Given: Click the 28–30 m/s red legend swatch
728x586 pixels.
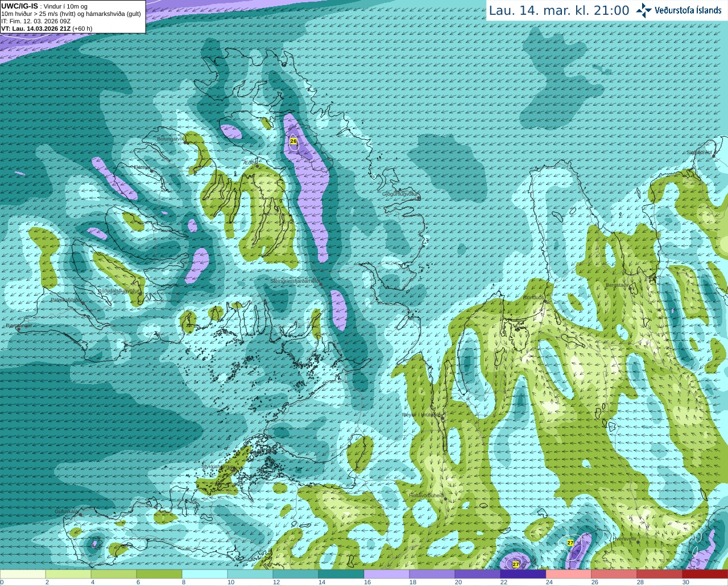Looking at the screenshot, I should click(x=660, y=574).
